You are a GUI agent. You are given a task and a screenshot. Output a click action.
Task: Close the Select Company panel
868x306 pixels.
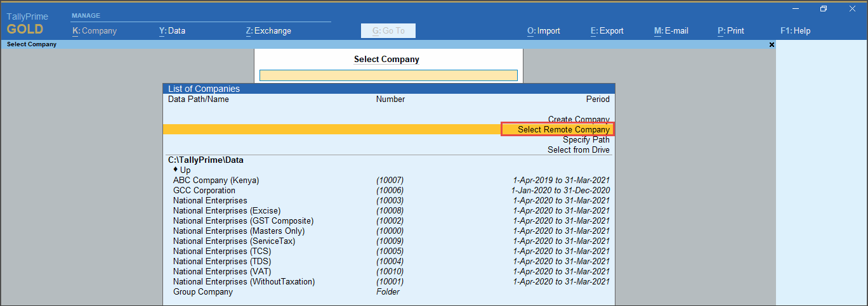(x=772, y=44)
